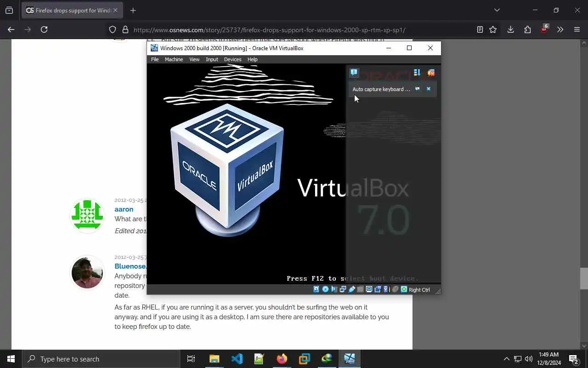Click the USB devices status indicator
588x368 pixels.
(x=352, y=289)
